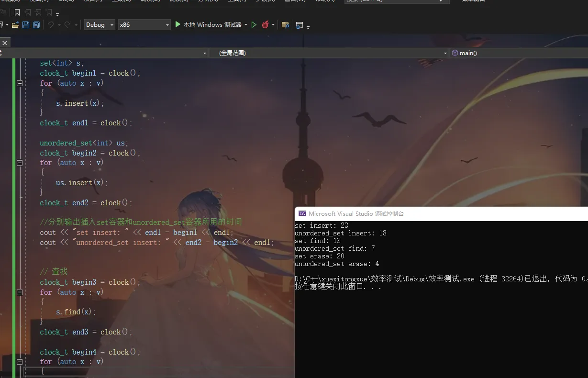Collapse the us.insert for loop
Viewport: 588px width, 378px height.
pos(20,163)
